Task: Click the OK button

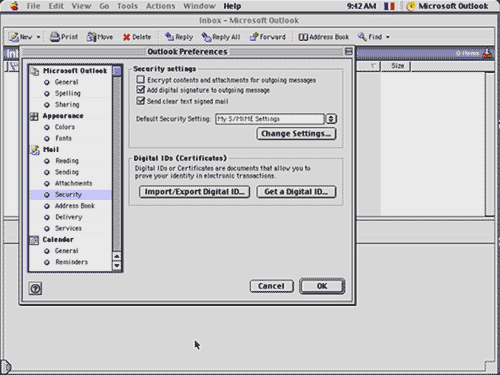Action: click(x=322, y=286)
